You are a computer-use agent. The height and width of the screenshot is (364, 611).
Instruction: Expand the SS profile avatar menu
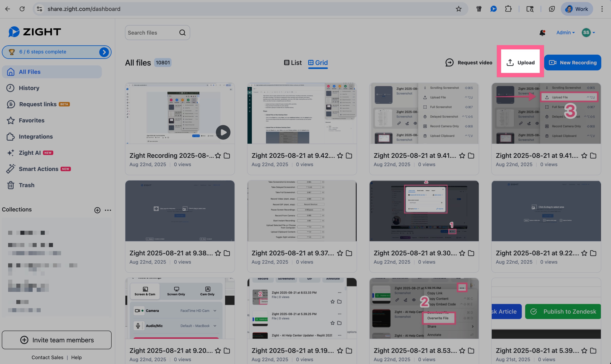pyautogui.click(x=588, y=33)
